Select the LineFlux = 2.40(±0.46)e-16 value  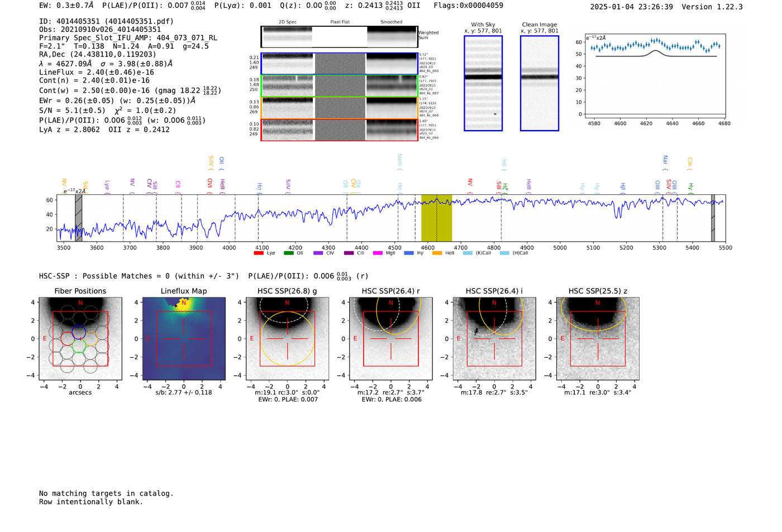[97, 72]
